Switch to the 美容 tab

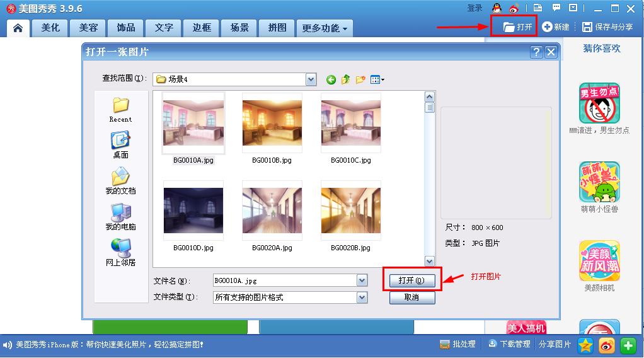[x=88, y=28]
